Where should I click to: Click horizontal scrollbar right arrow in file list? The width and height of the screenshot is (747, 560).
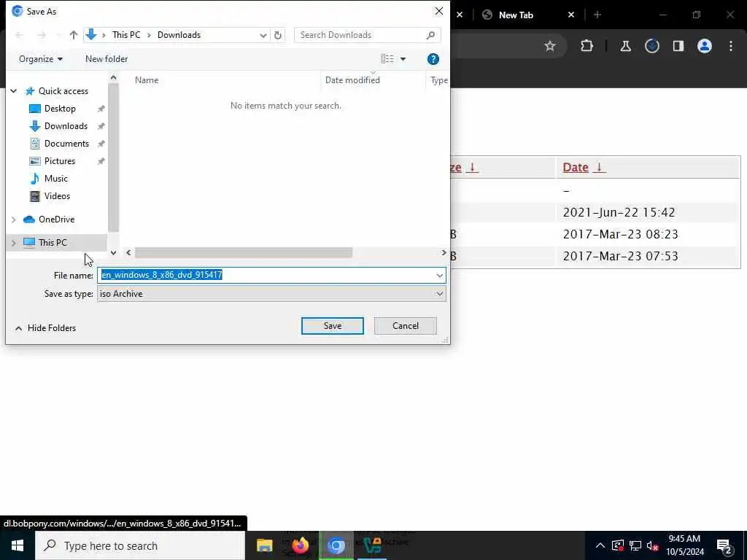[444, 252]
